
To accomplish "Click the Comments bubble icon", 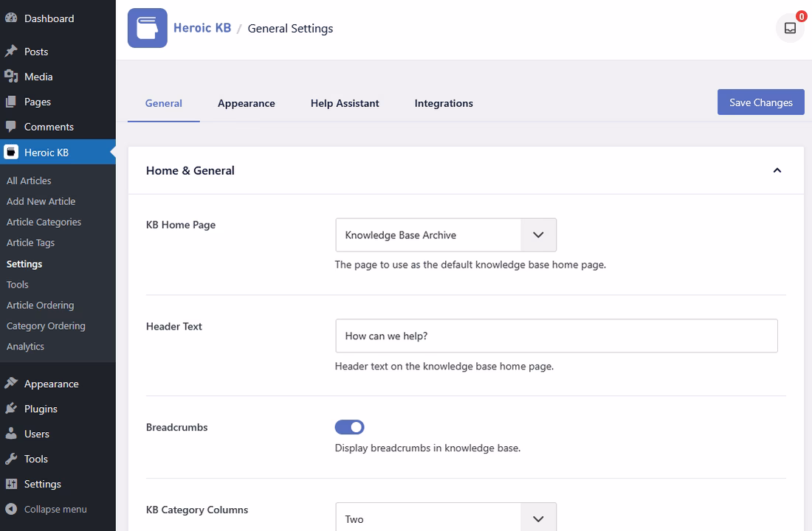I will click(11, 126).
